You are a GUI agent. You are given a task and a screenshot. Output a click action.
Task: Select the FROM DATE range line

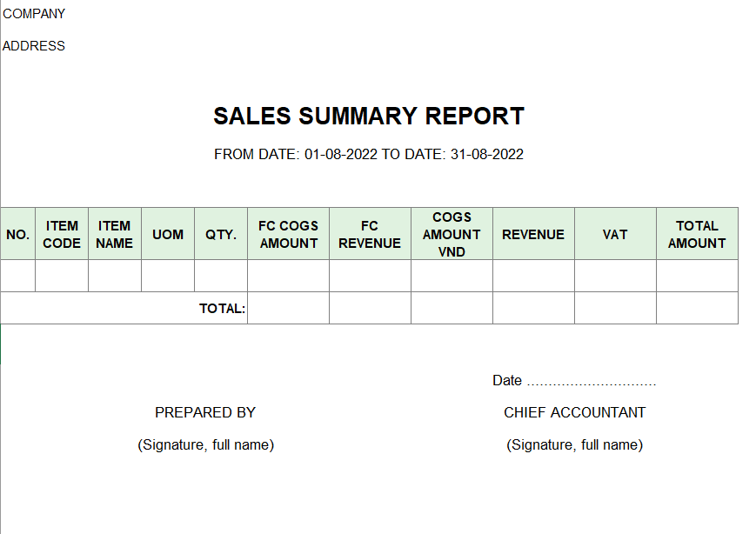pos(369,154)
